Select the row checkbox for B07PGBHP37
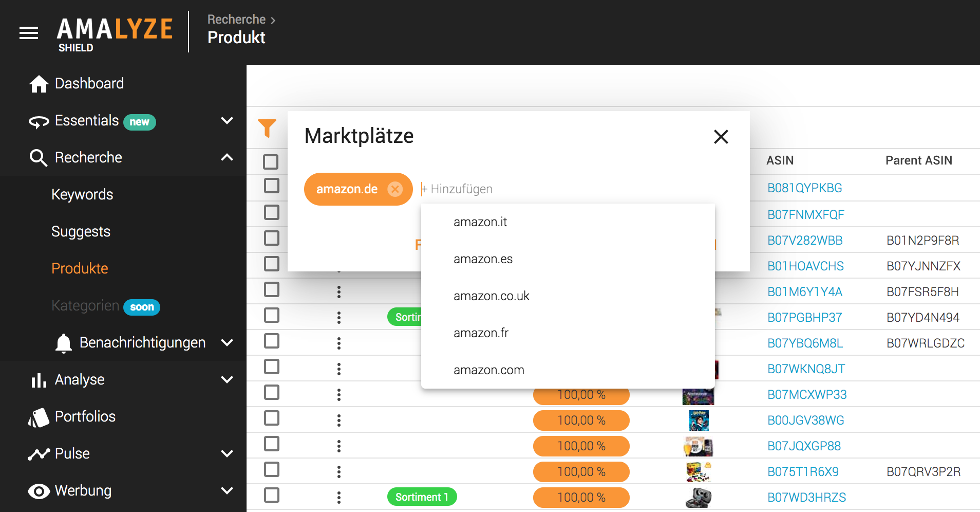 (x=272, y=315)
